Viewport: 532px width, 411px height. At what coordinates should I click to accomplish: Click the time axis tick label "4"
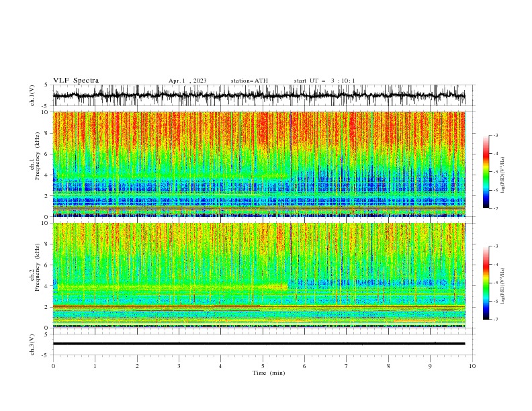tap(220, 366)
